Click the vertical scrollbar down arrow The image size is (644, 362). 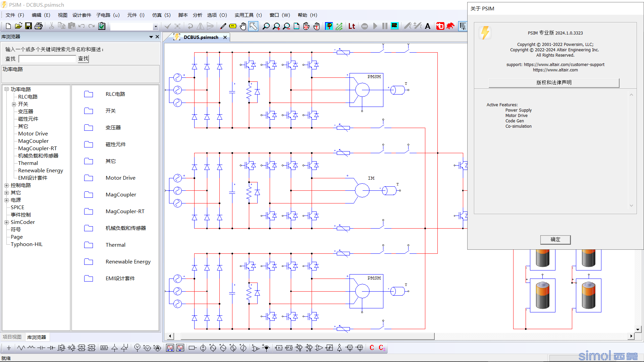638,329
